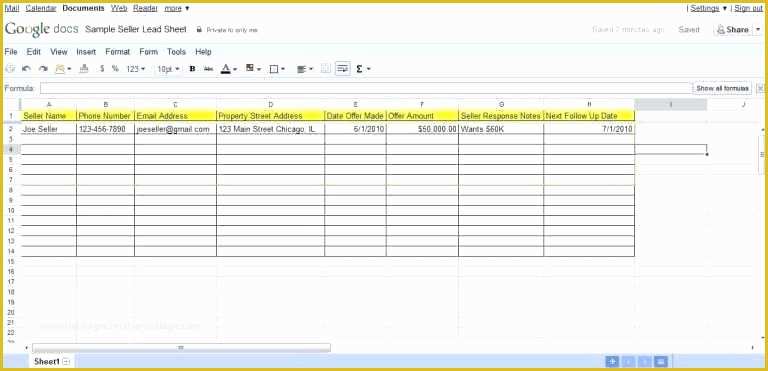Open the borders dropdown
Screen dimensions: 768x371
point(277,69)
